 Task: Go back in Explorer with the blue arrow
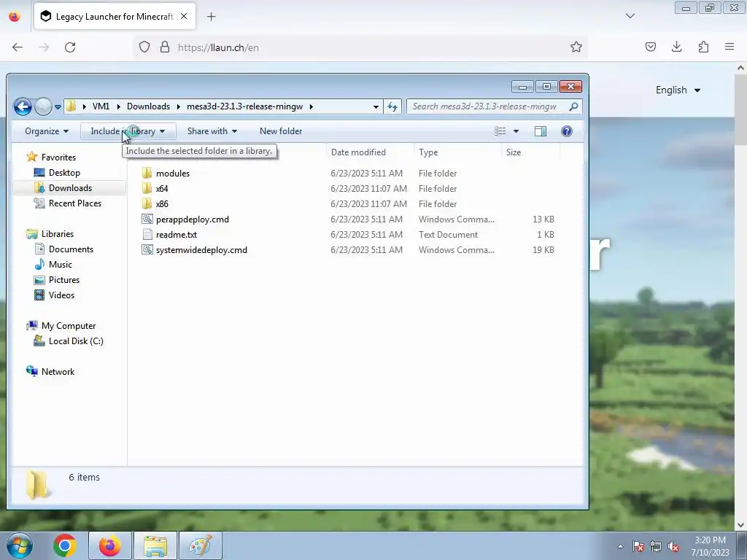click(23, 106)
